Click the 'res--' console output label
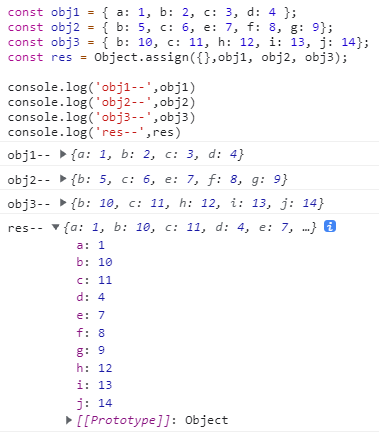The image size is (379, 434). [25, 228]
